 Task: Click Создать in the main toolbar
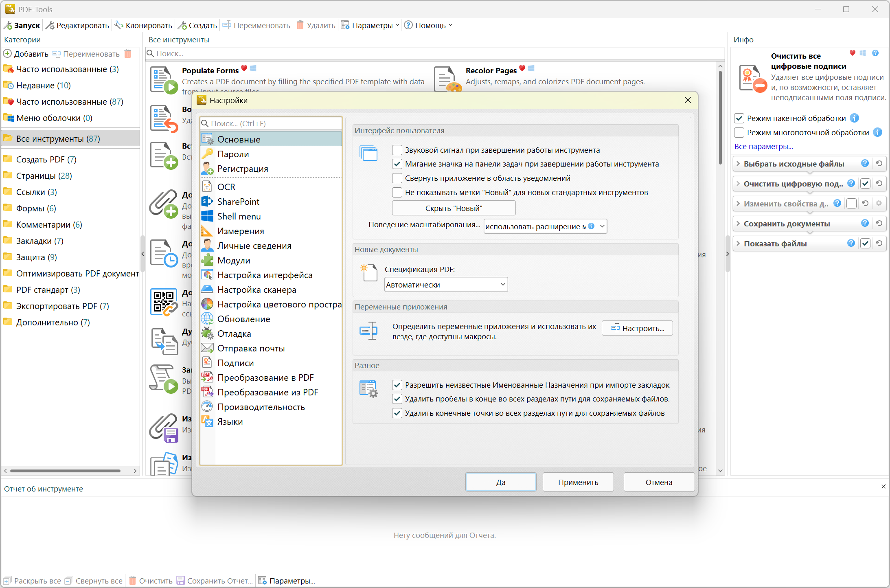[197, 25]
